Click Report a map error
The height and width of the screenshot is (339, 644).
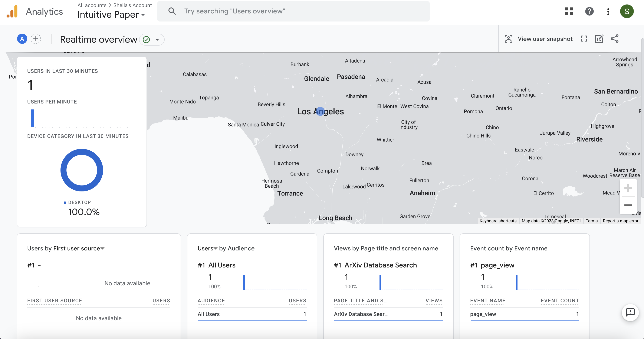620,221
